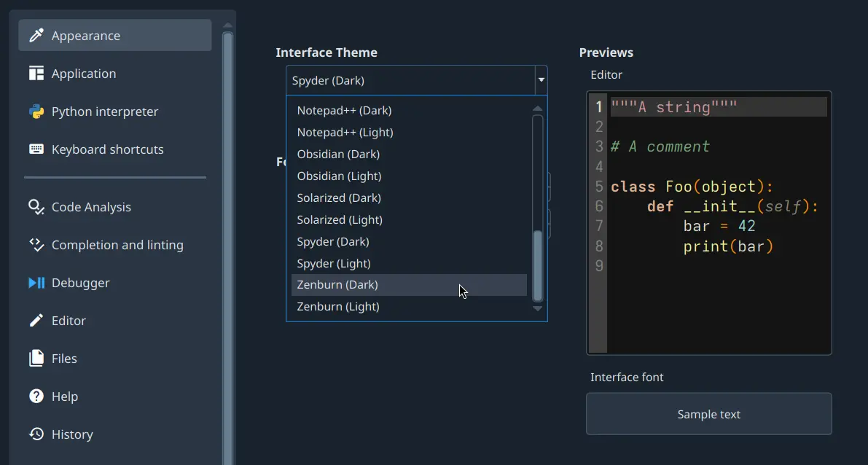The height and width of the screenshot is (465, 868).
Task: Click the theme list scroll-down arrow
Action: [538, 308]
